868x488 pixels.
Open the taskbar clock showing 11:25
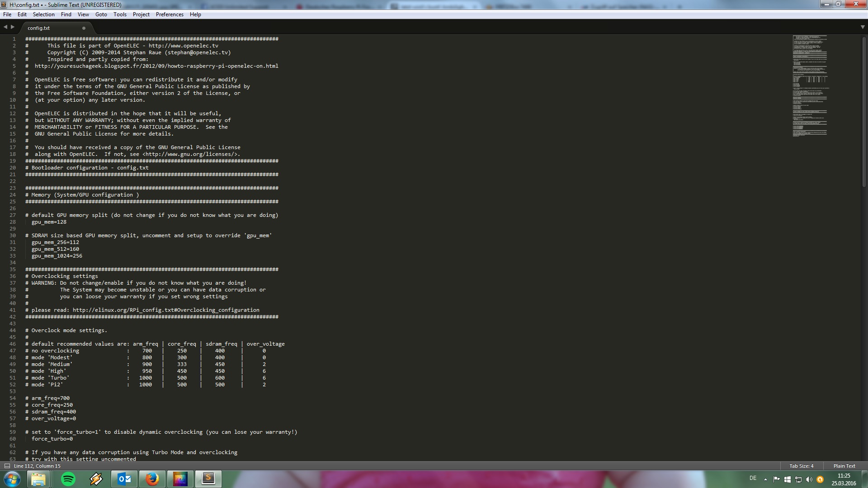[x=844, y=479]
